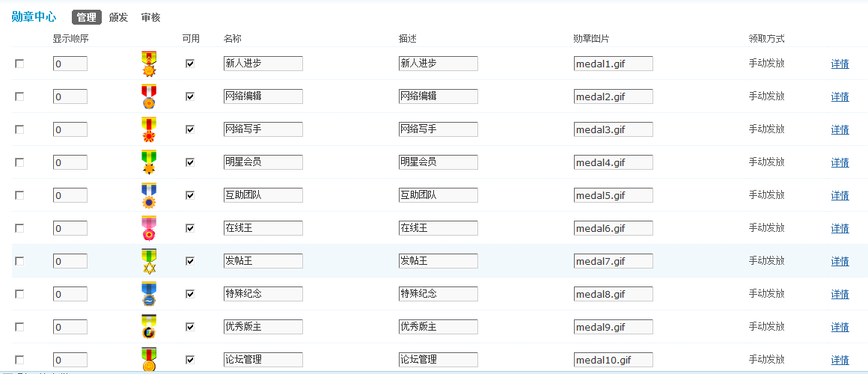Click the 特殊纪念 blue medal icon
868x374 pixels.
[x=149, y=294]
